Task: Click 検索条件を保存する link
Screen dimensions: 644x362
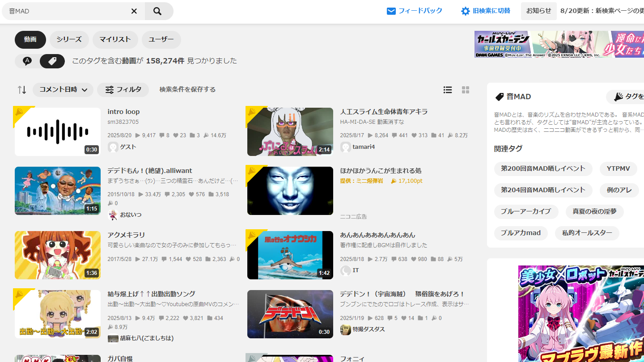Action: [x=187, y=90]
